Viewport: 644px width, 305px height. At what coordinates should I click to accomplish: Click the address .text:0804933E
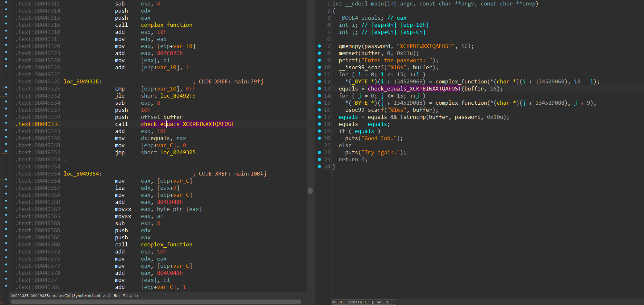tap(38, 124)
